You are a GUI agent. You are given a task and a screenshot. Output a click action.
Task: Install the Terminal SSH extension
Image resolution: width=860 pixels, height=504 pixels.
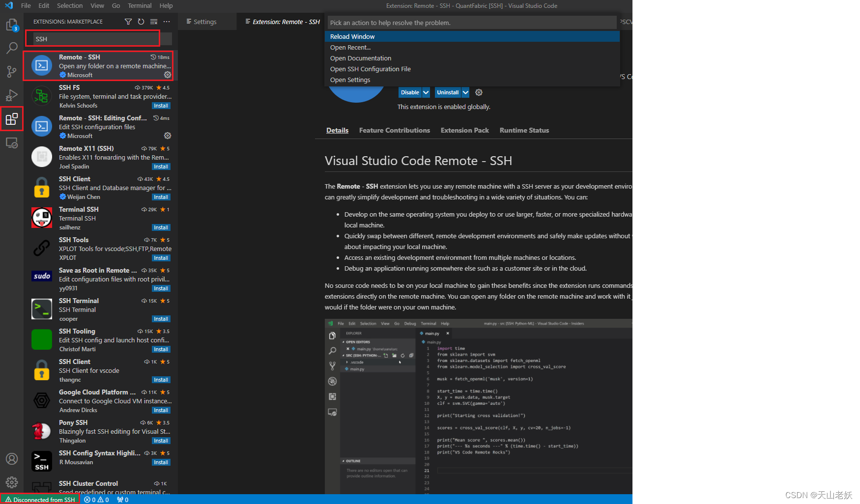coord(161,227)
